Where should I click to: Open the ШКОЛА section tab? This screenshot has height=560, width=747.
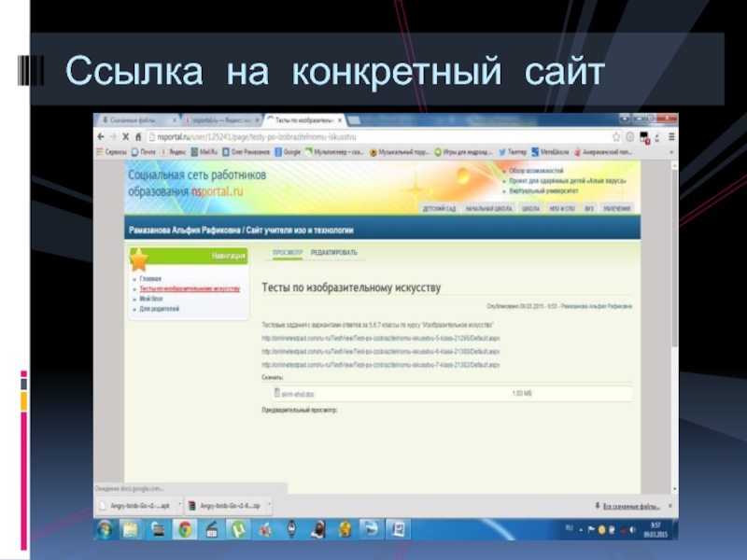coord(530,208)
